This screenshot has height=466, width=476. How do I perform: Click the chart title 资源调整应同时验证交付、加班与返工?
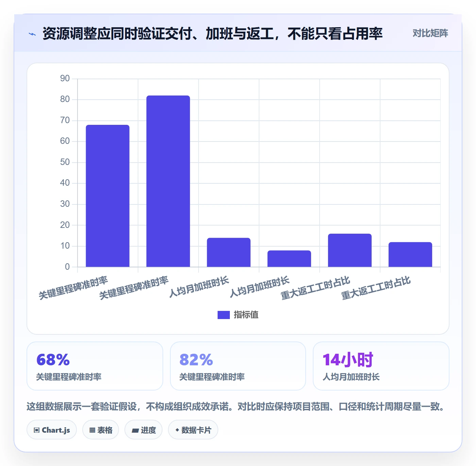(213, 34)
